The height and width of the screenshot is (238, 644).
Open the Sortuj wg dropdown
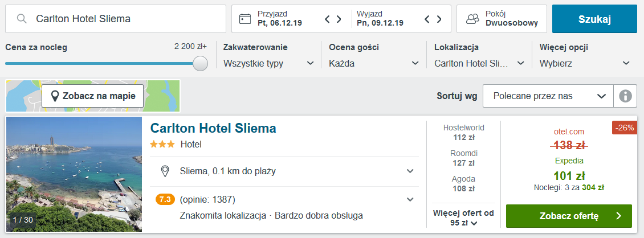(x=548, y=96)
